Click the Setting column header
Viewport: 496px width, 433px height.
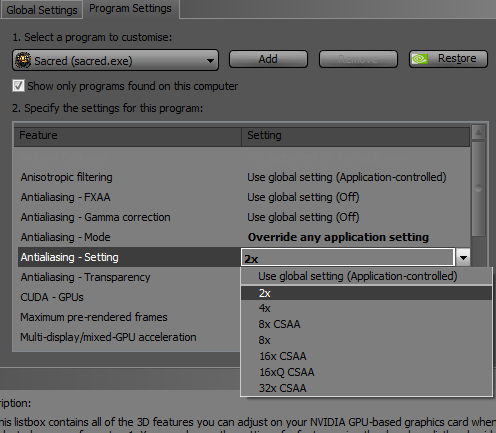pos(355,135)
